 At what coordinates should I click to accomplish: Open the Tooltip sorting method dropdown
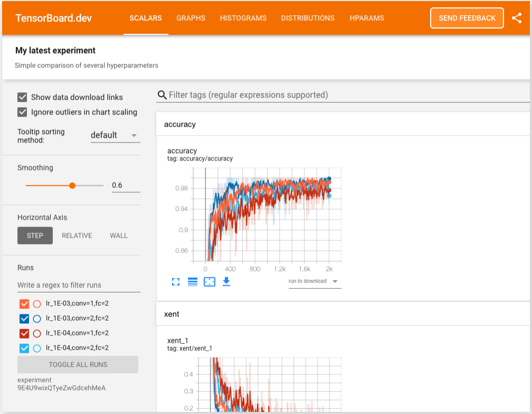click(115, 135)
